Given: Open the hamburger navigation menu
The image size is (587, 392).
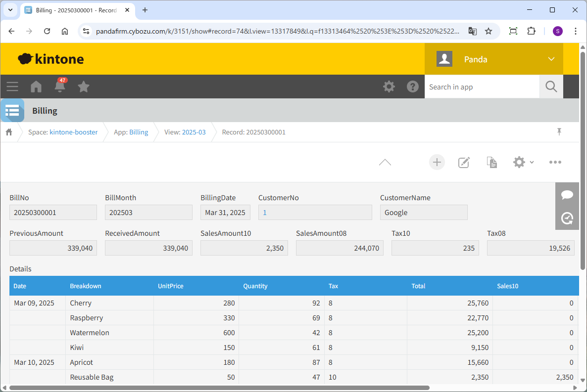Looking at the screenshot, I should point(12,87).
